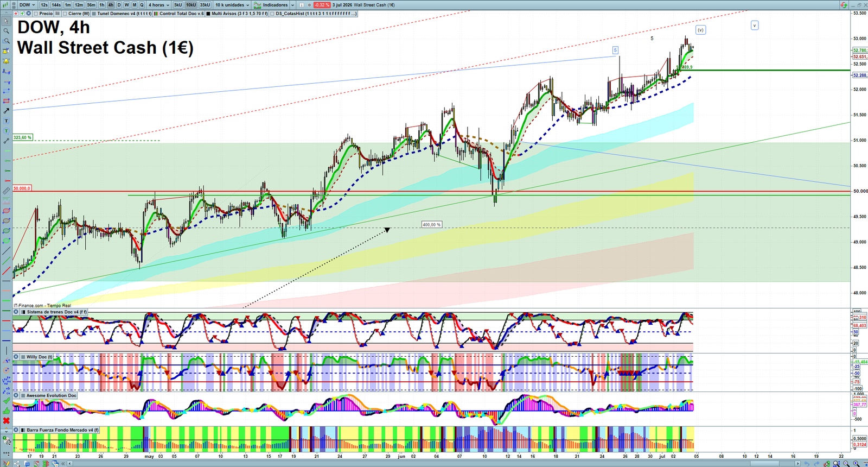Select the magnifier zoom tool
Screen dimensions: 868x467
click(7, 31)
